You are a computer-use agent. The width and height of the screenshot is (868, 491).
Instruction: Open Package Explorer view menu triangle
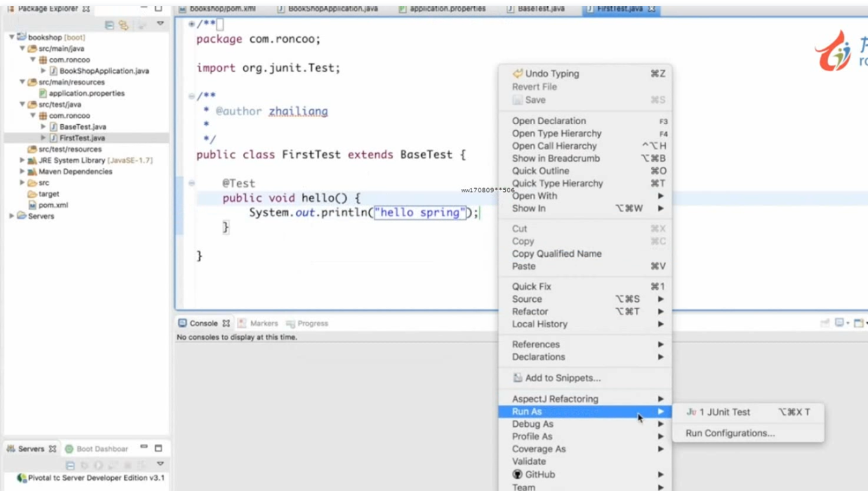[x=160, y=24]
